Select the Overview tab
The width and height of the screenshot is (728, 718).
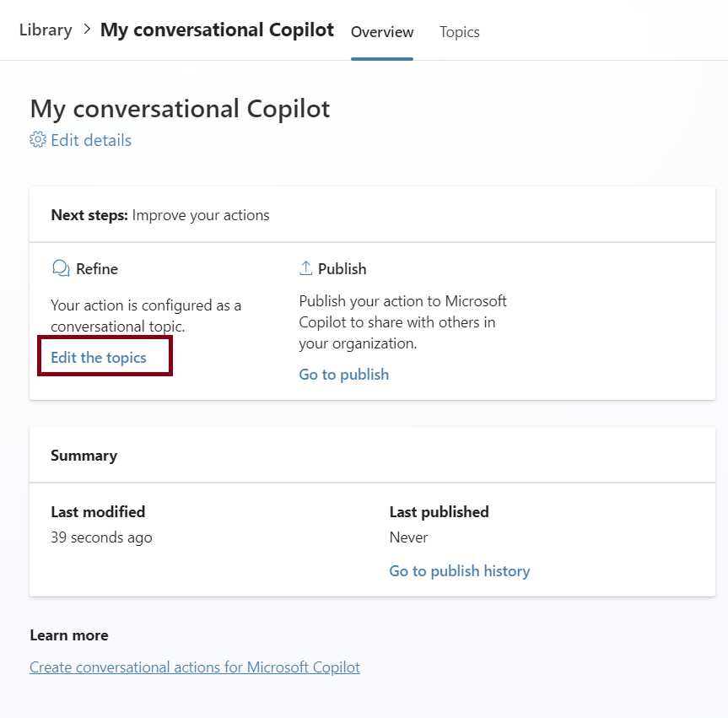[382, 32]
